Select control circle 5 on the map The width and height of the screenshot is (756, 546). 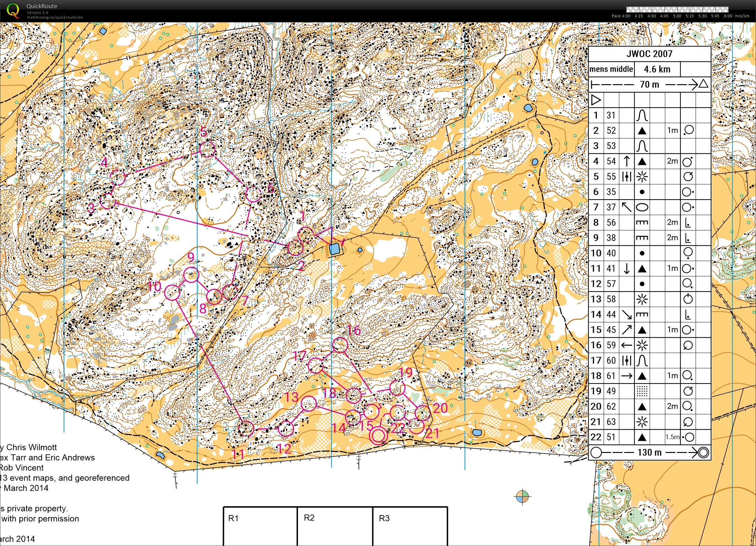coord(207,149)
